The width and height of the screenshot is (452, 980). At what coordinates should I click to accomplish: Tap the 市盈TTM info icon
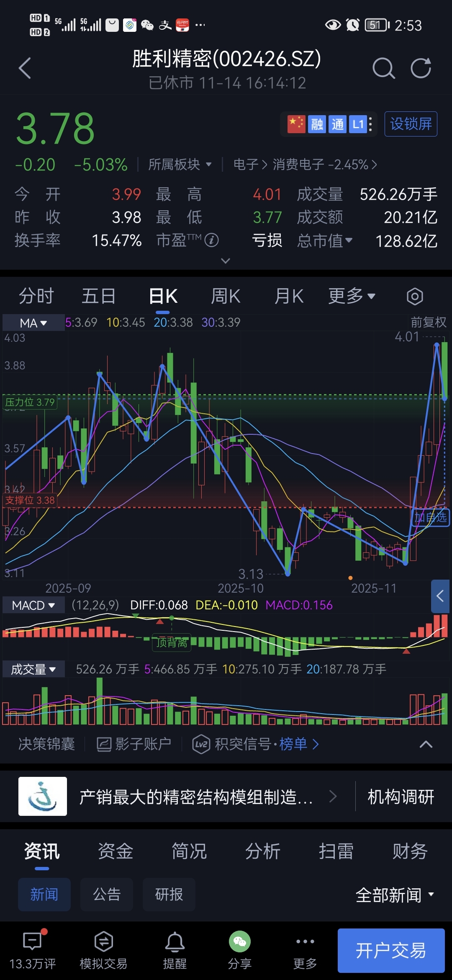coord(211,240)
